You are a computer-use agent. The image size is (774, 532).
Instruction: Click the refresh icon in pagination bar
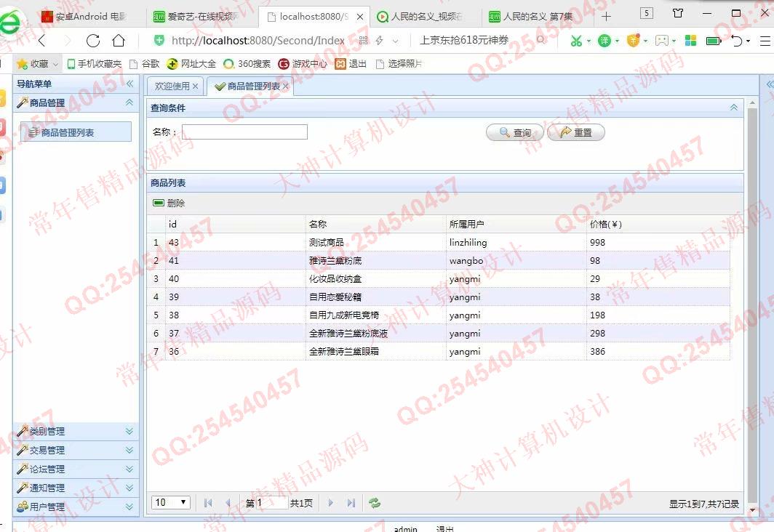pyautogui.click(x=375, y=503)
